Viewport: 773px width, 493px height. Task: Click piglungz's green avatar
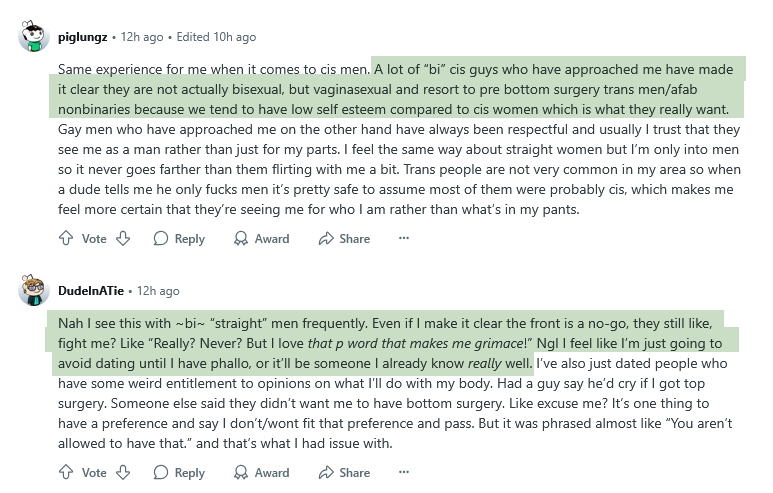pyautogui.click(x=35, y=37)
